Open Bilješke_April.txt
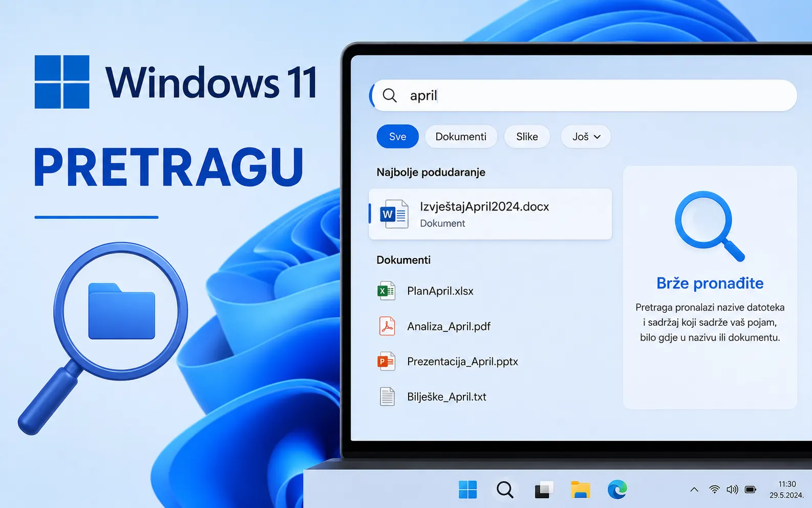Image resolution: width=812 pixels, height=508 pixels. coord(446,397)
